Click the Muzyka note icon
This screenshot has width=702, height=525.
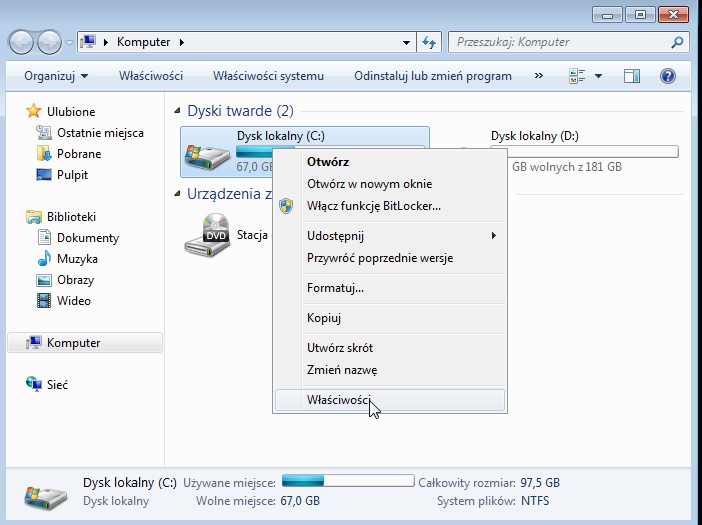tap(44, 258)
